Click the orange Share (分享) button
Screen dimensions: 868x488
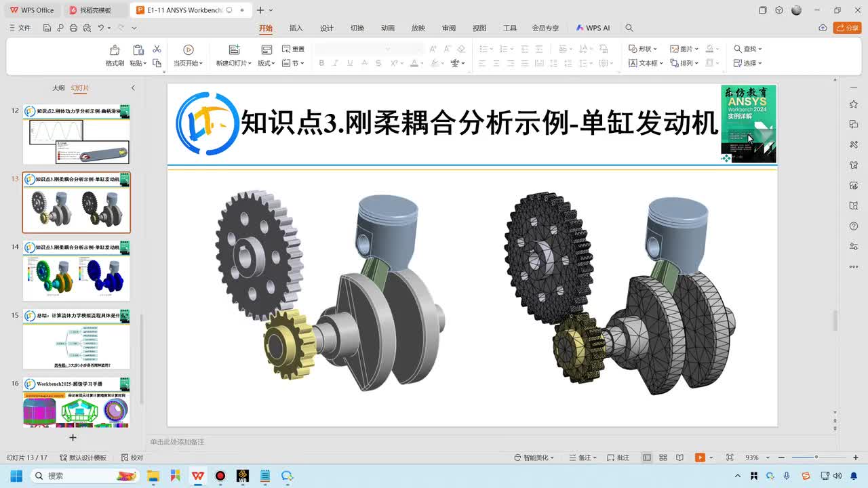[x=847, y=28]
